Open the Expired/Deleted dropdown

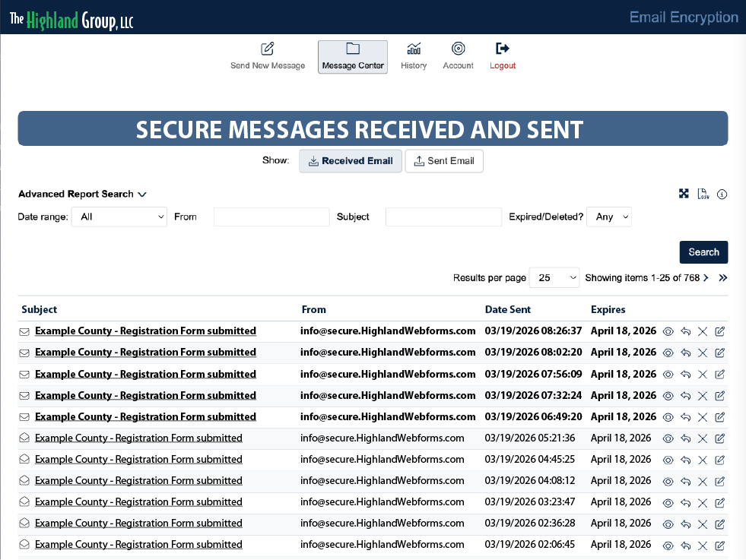click(x=608, y=217)
